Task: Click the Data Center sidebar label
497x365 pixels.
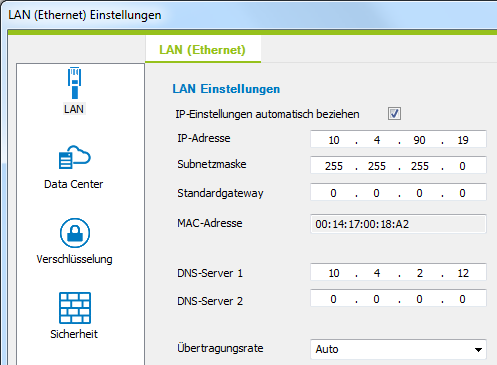Action: 74,184
